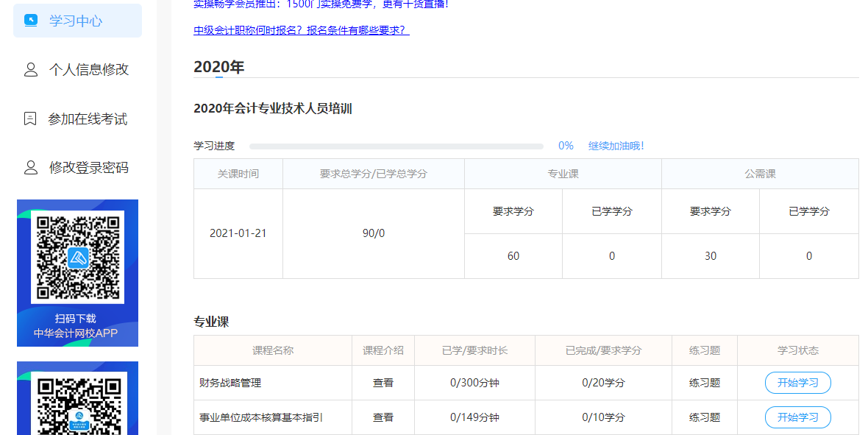Click the second QR code banner below
The image size is (868, 435).
77,398
